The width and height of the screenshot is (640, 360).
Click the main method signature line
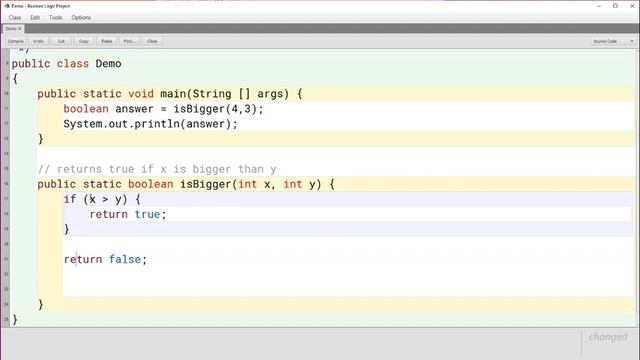170,94
